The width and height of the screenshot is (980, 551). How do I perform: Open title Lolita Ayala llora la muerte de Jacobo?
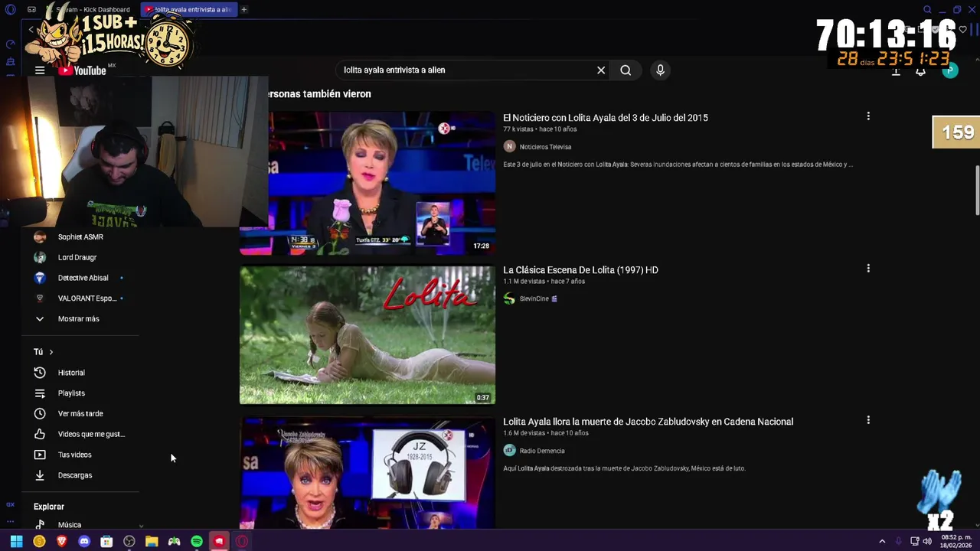(x=648, y=422)
